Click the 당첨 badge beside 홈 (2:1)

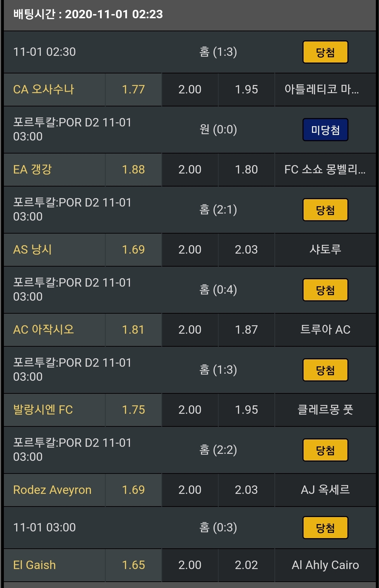(x=325, y=210)
